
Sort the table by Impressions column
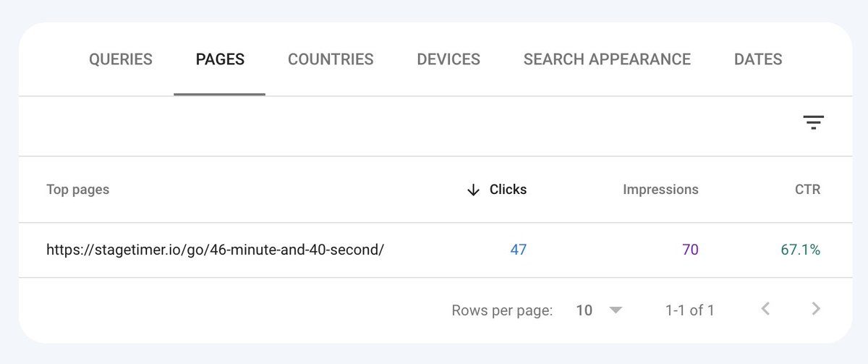(x=660, y=190)
